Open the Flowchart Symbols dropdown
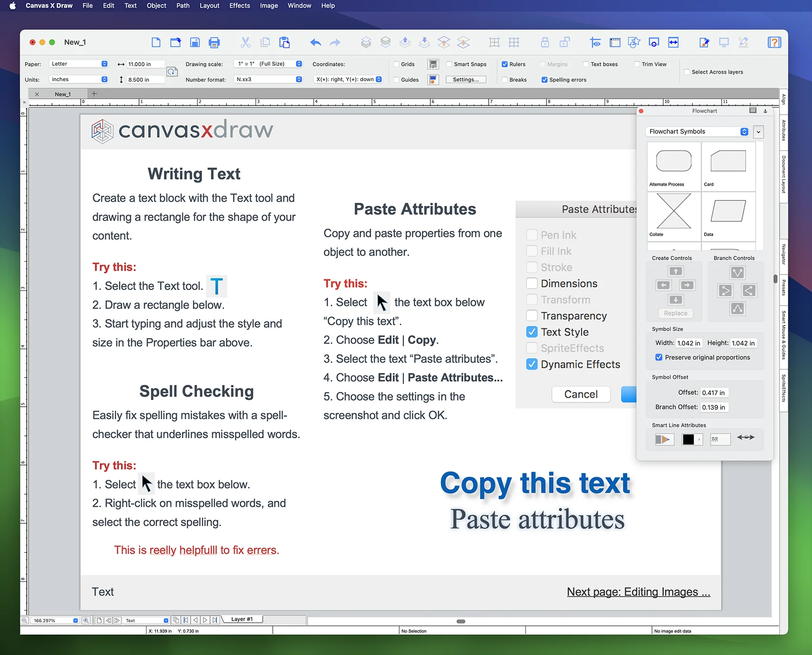The image size is (812, 655). coord(697,131)
